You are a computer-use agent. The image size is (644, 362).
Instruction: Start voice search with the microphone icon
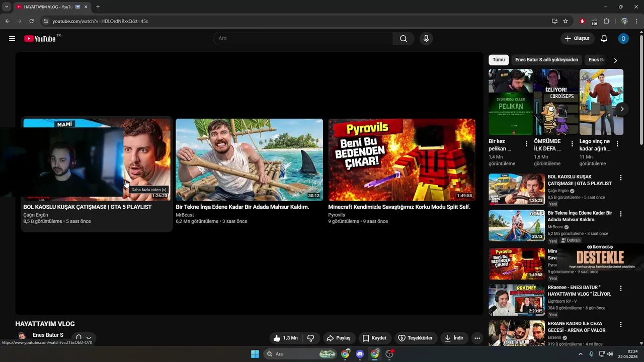pos(426,39)
